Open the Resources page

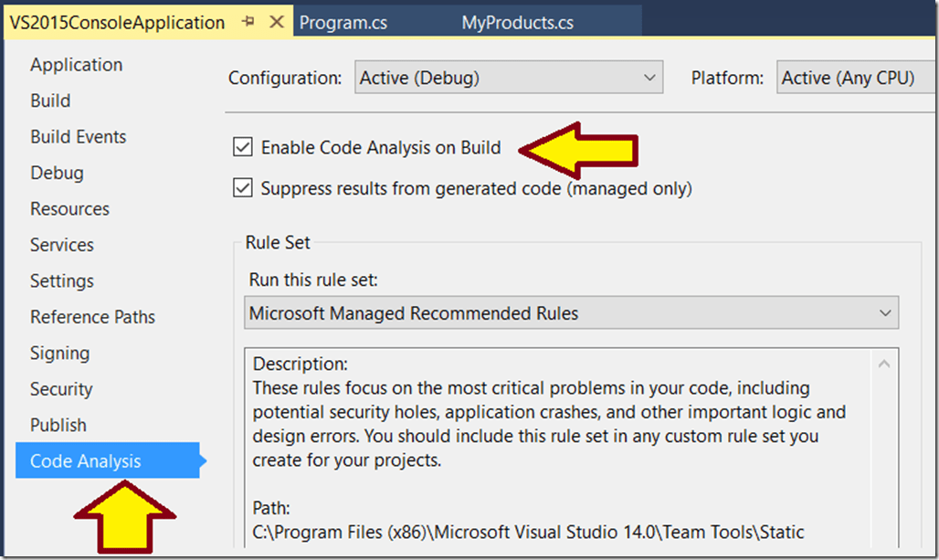coord(69,209)
